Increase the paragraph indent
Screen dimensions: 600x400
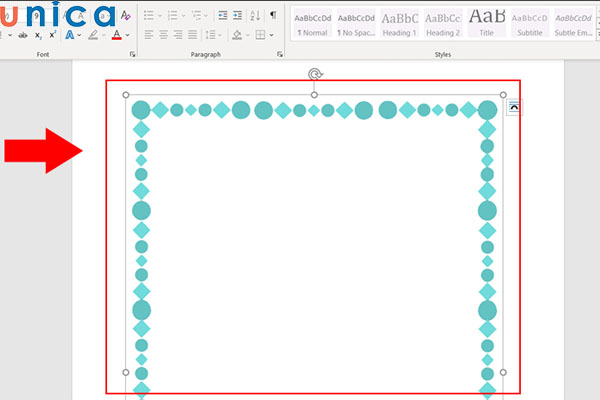[238, 15]
